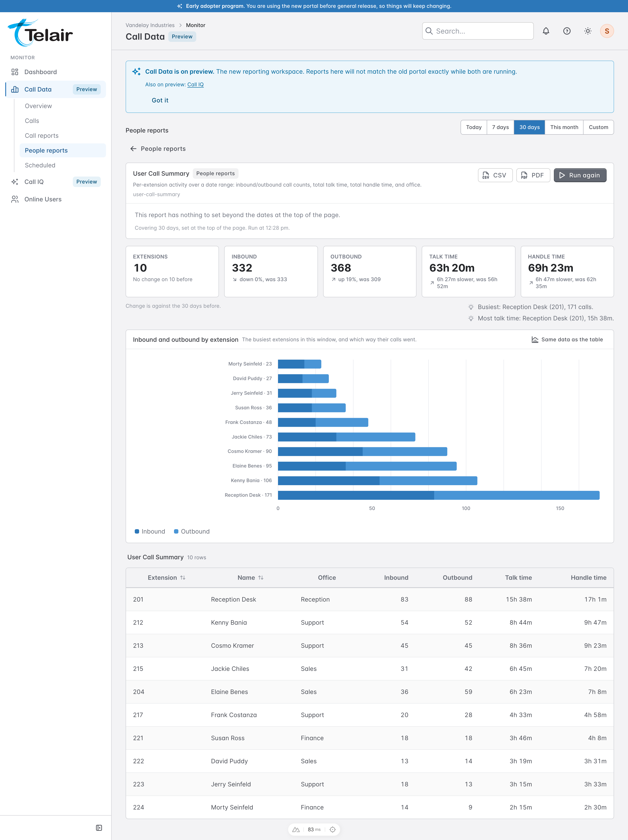Open the help question mark icon
The height and width of the screenshot is (840, 628).
567,31
